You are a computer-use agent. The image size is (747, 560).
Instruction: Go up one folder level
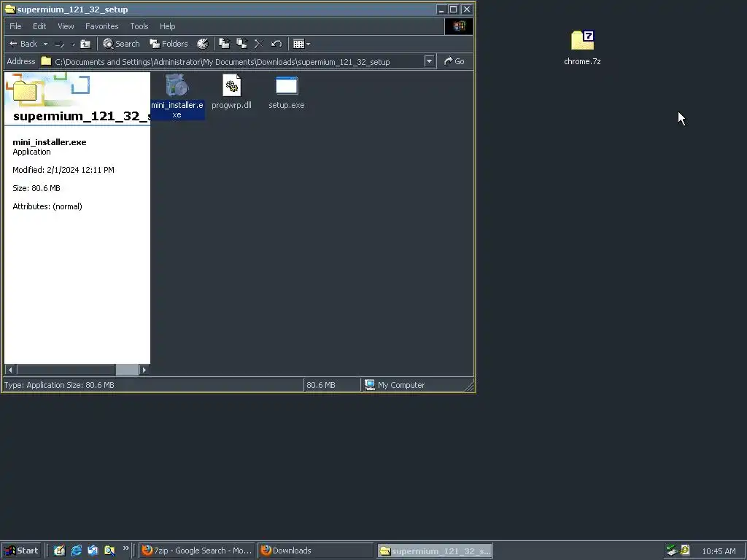[x=86, y=44]
